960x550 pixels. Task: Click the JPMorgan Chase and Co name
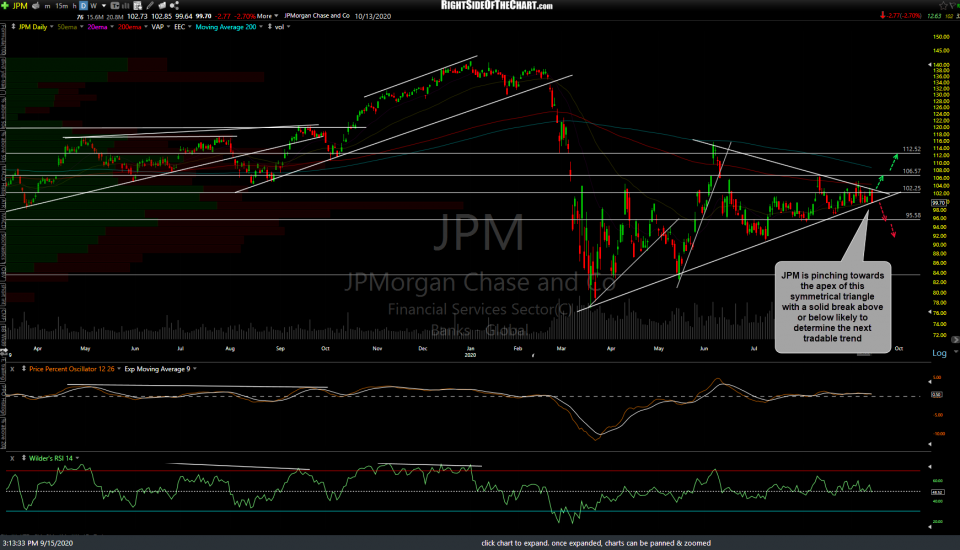[317, 16]
